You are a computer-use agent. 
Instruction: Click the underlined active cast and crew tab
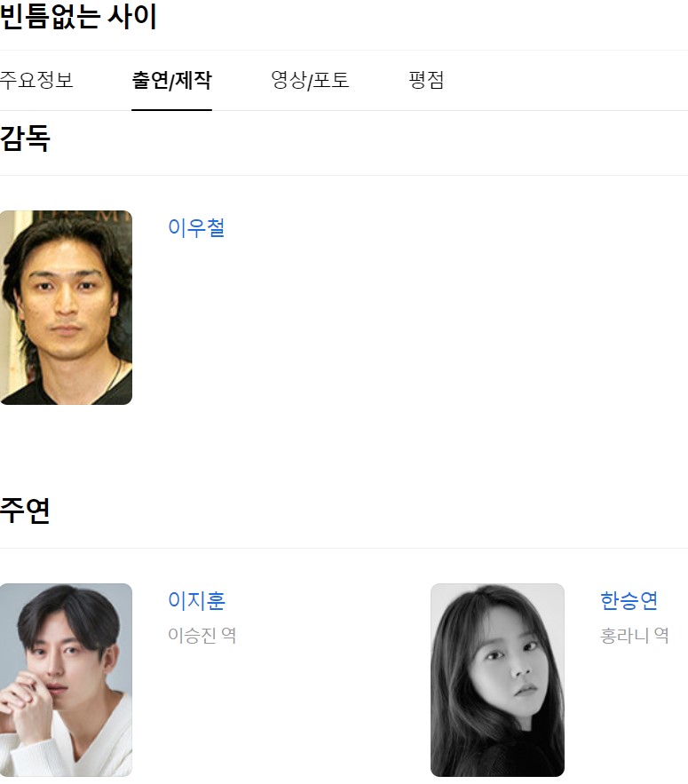coord(171,80)
